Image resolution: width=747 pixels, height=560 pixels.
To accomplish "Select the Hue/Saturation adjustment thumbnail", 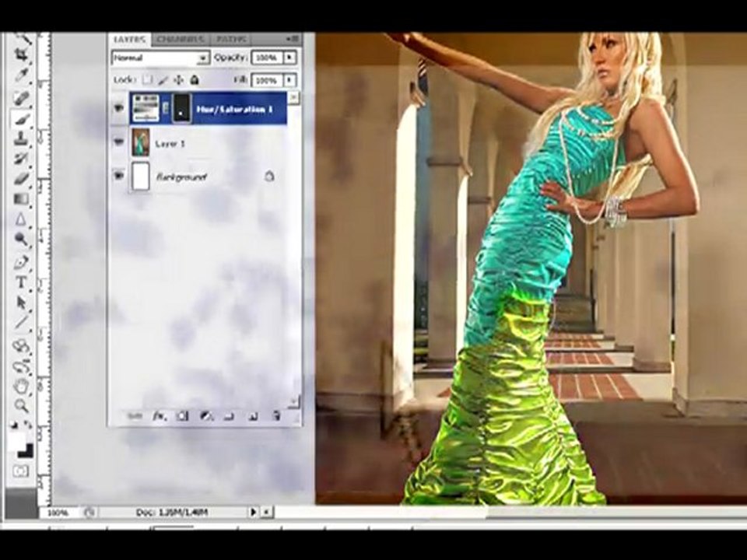I will click(x=146, y=109).
